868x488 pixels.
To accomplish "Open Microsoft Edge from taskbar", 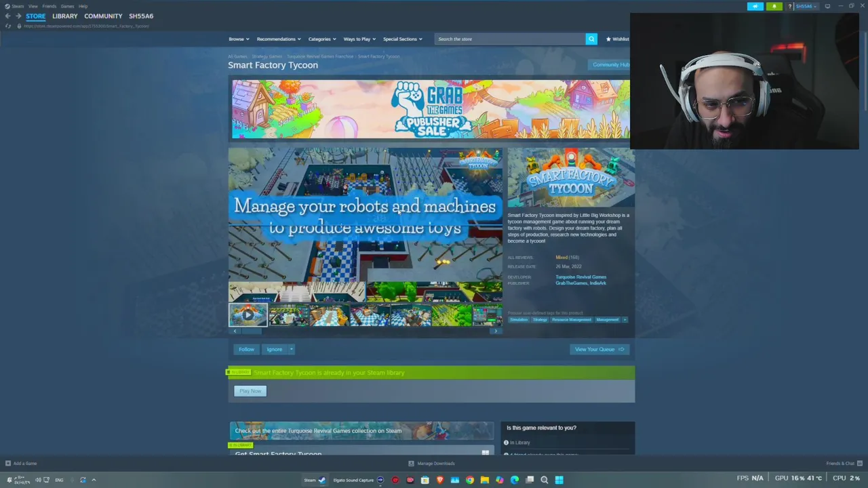I will [x=515, y=480].
